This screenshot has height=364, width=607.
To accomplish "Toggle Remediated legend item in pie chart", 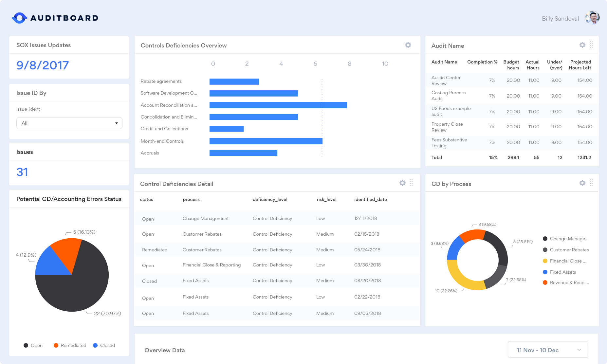I will pos(70,345).
